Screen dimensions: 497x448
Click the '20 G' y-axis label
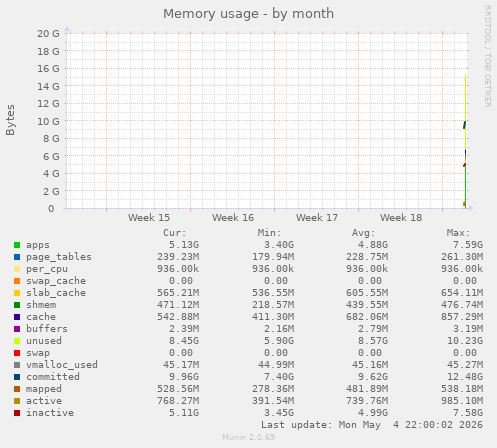click(x=48, y=34)
